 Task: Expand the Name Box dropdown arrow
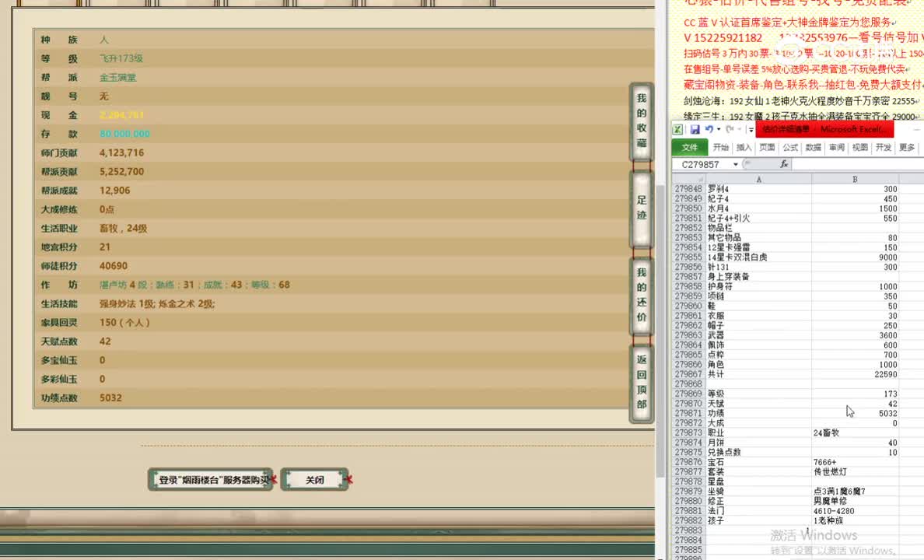click(736, 164)
